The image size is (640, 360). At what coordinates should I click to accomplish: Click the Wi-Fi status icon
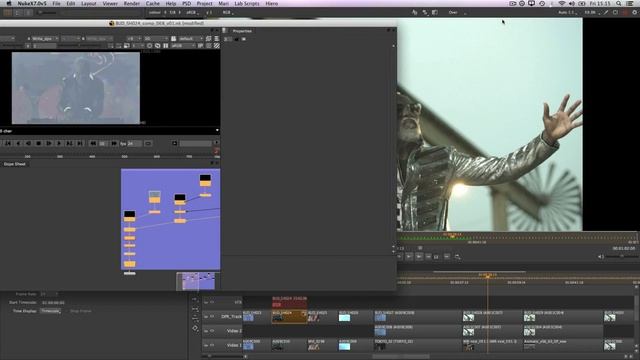click(562, 3)
